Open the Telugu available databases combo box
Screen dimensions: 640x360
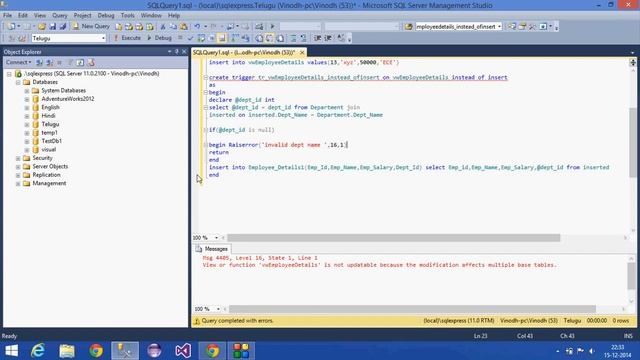pyautogui.click(x=69, y=38)
